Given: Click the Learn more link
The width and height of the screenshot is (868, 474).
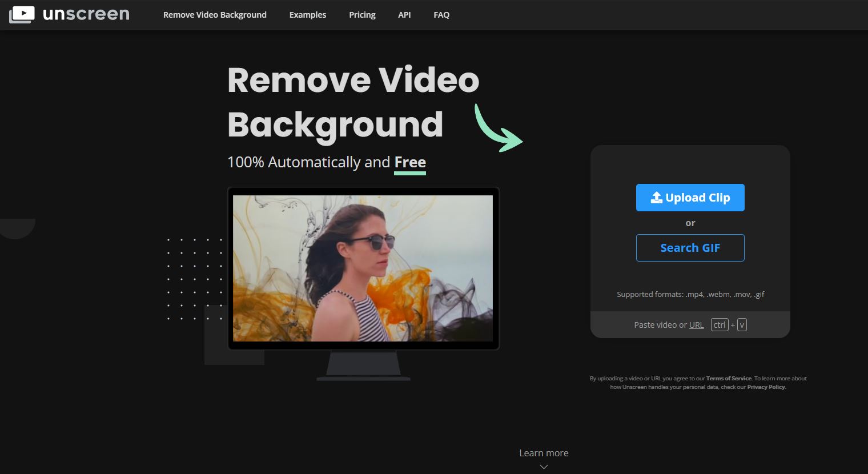Looking at the screenshot, I should tap(544, 453).
